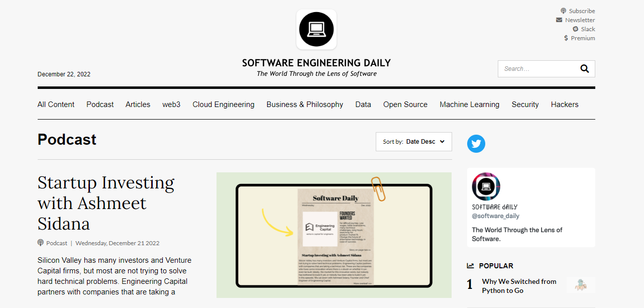The image size is (644, 308).
Task: Click the Premium link
Action: pos(583,38)
